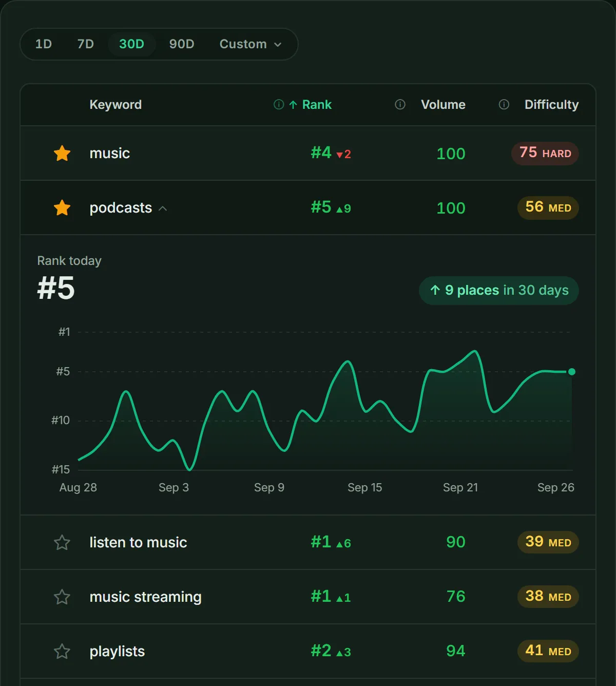Click the podcasts volume value 100
The width and height of the screenshot is (616, 686).
click(451, 208)
